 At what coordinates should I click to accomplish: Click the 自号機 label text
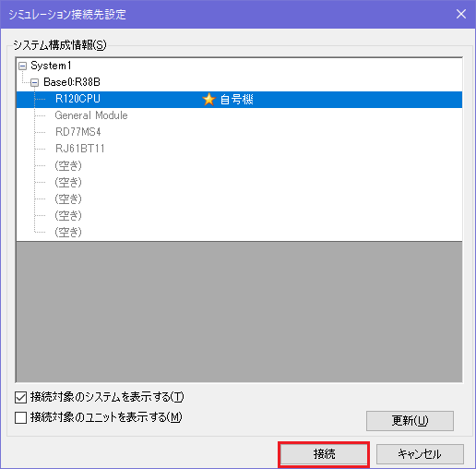coord(237,100)
